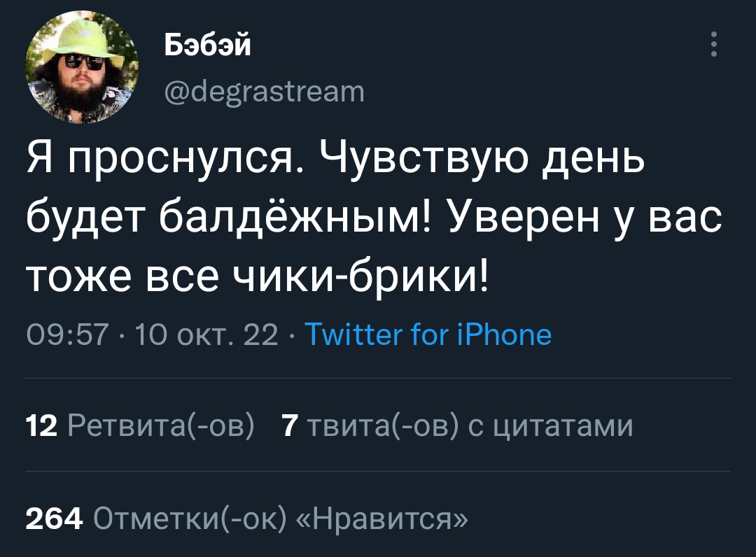756x557 pixels.
Task: Open the three-dot more options menu
Action: coord(713,44)
